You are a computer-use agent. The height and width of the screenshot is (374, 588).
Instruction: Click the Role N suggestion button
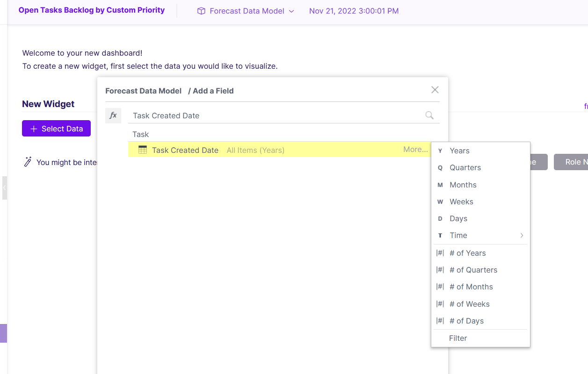pyautogui.click(x=571, y=162)
